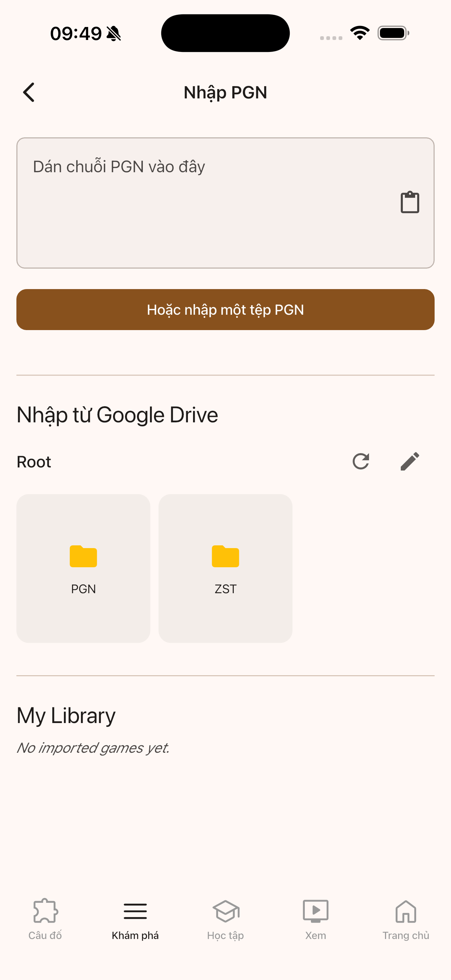Switch to the Xem tab

(x=316, y=919)
